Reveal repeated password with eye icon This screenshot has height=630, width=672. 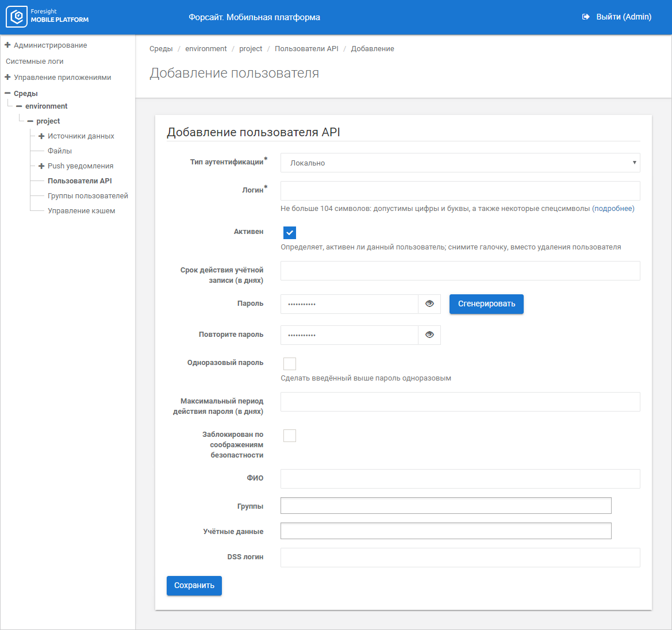(429, 335)
